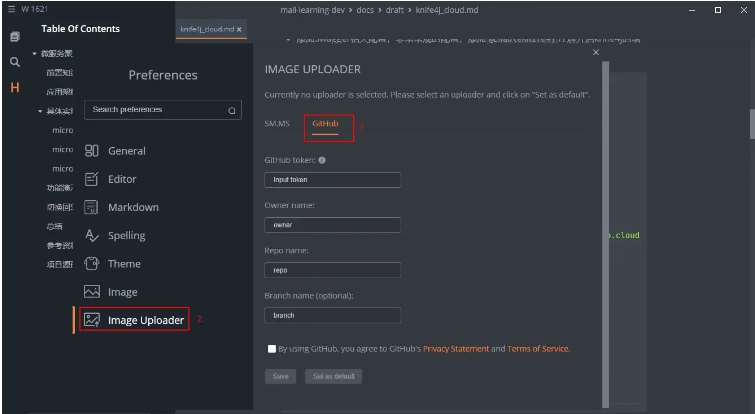Image resolution: width=755 pixels, height=414 pixels.
Task: Focus the Branch name input field
Action: tap(332, 315)
